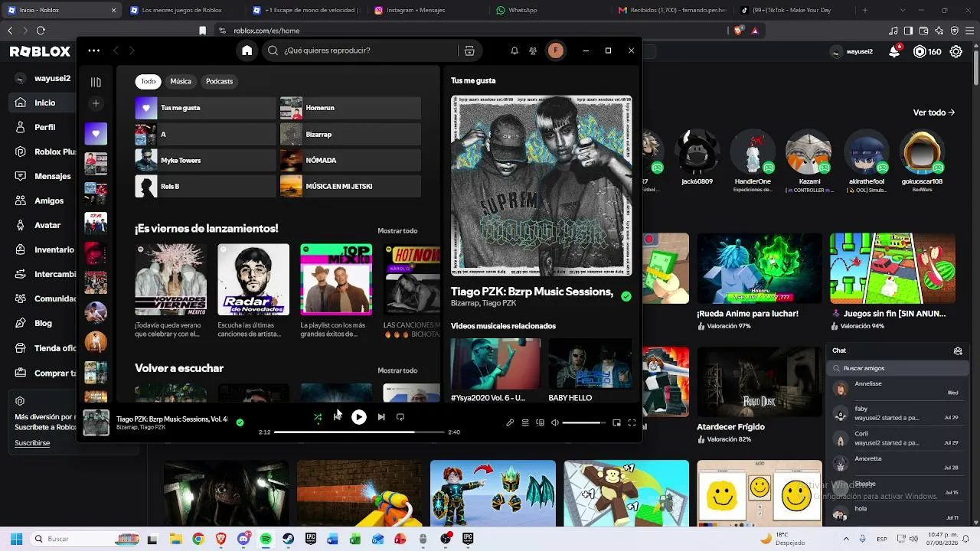Open Roblox settings gear icon

956,52
